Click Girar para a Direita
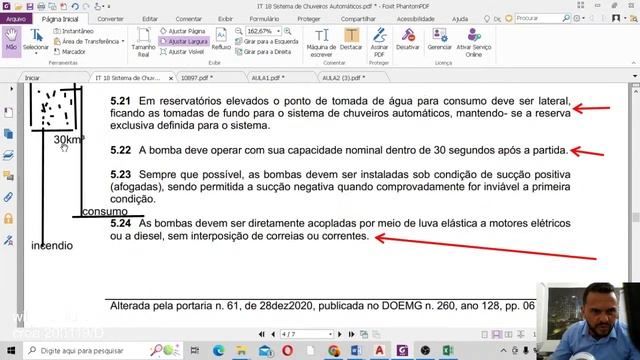This screenshot has width=640, height=360. point(263,52)
